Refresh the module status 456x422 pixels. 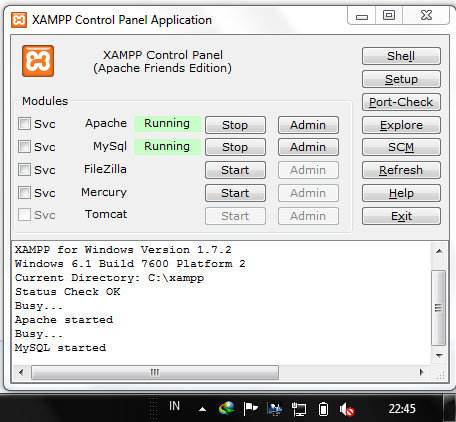pyautogui.click(x=401, y=170)
